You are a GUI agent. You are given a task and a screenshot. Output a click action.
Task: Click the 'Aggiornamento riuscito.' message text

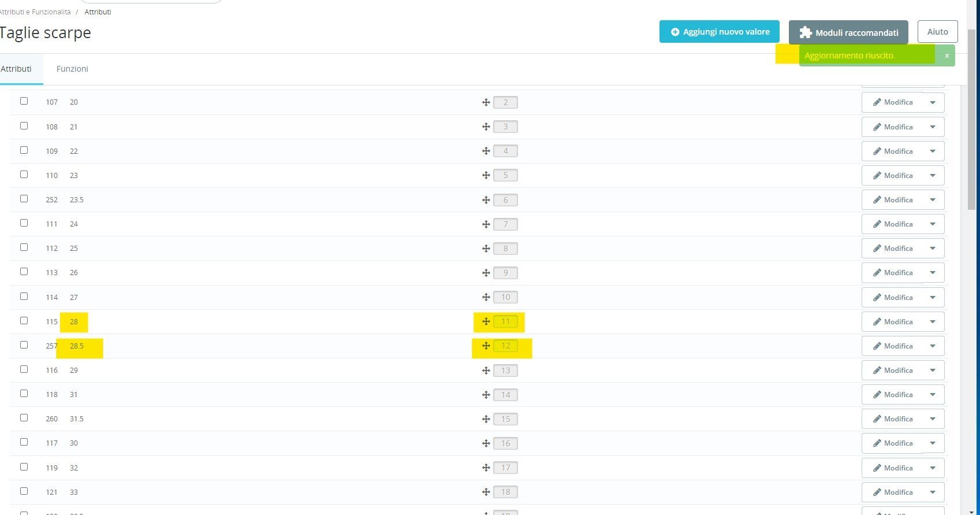click(849, 55)
